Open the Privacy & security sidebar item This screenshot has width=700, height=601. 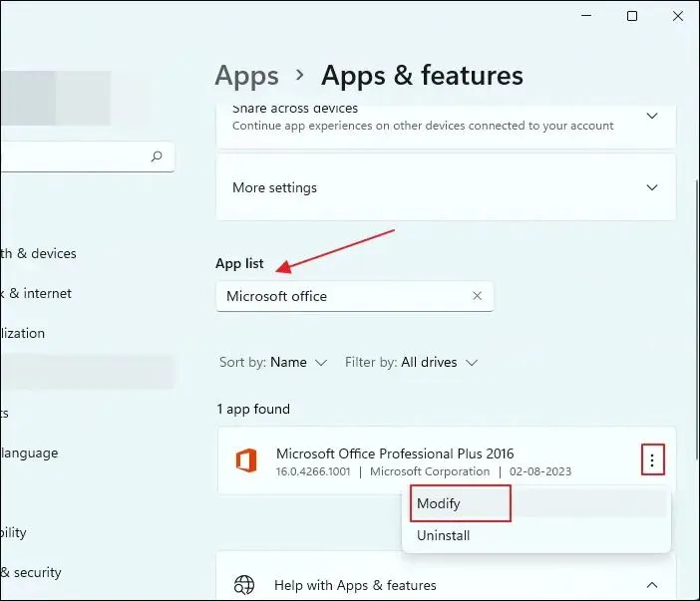31,572
